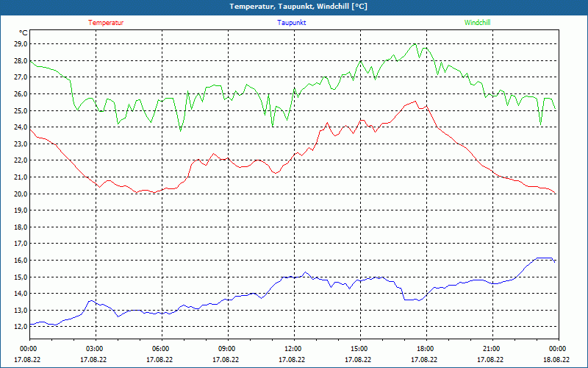Click the 17.08.22 date under 21:00
Screen dimensions: 588x368
490,359
